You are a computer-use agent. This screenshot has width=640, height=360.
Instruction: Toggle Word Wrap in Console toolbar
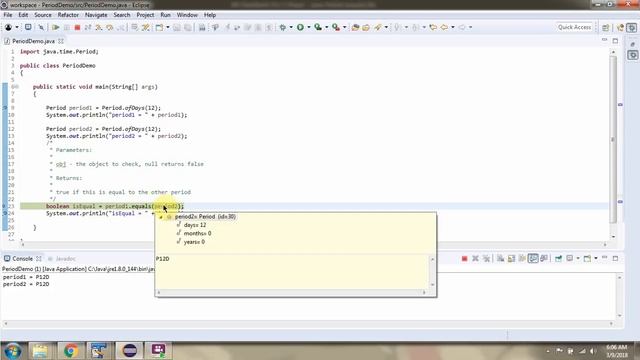pos(522,258)
